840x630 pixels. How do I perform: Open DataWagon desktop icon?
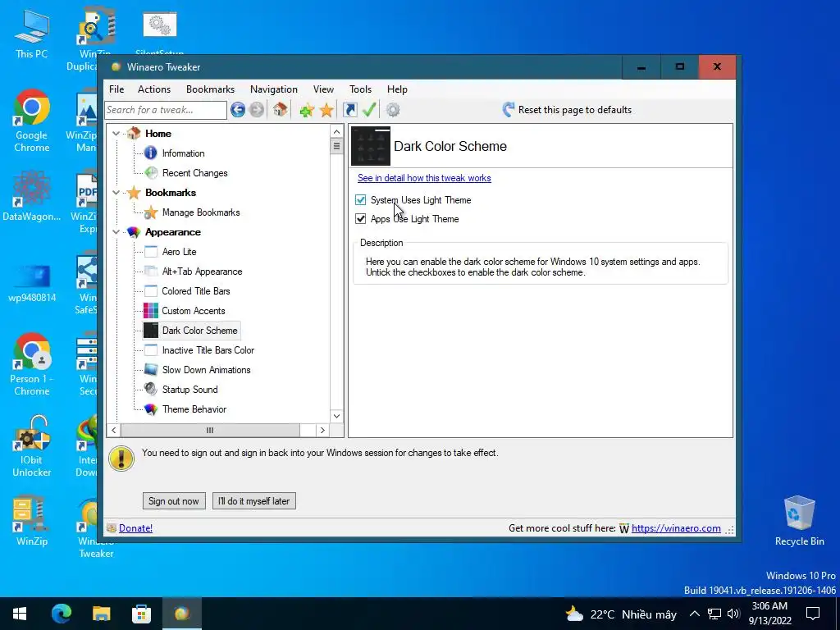(32, 195)
